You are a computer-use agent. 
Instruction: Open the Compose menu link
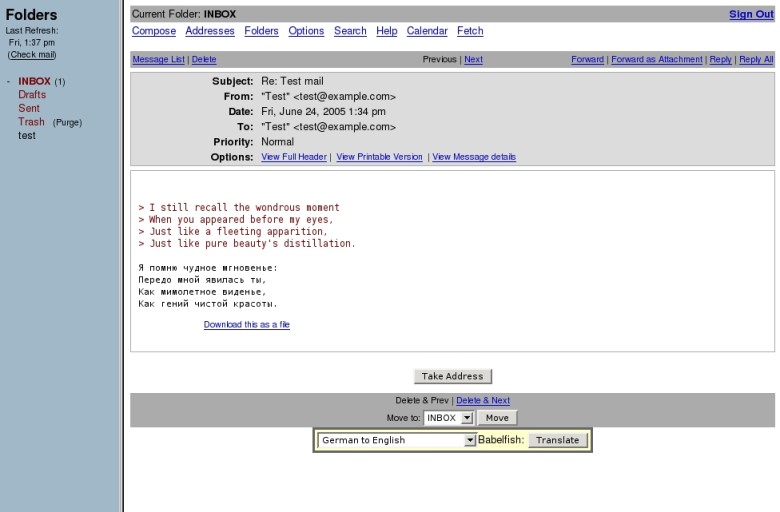tap(154, 31)
